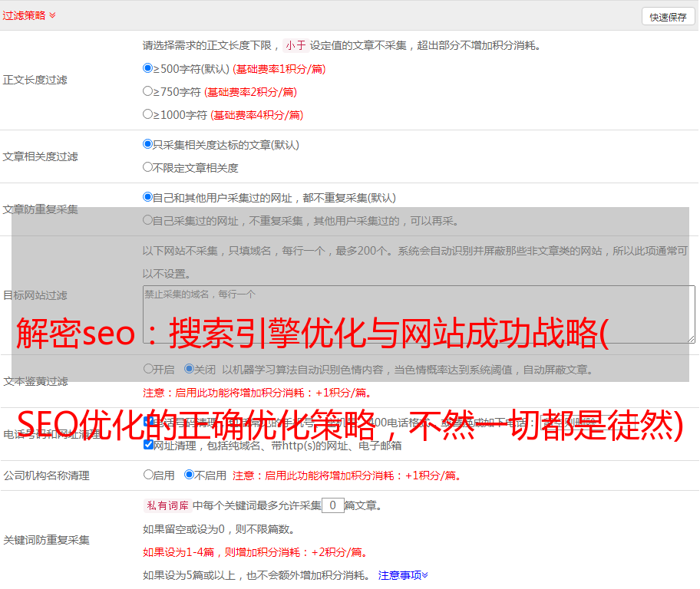Click the 基础费率1积分/篇 red note
The width and height of the screenshot is (700, 589).
pos(279,69)
